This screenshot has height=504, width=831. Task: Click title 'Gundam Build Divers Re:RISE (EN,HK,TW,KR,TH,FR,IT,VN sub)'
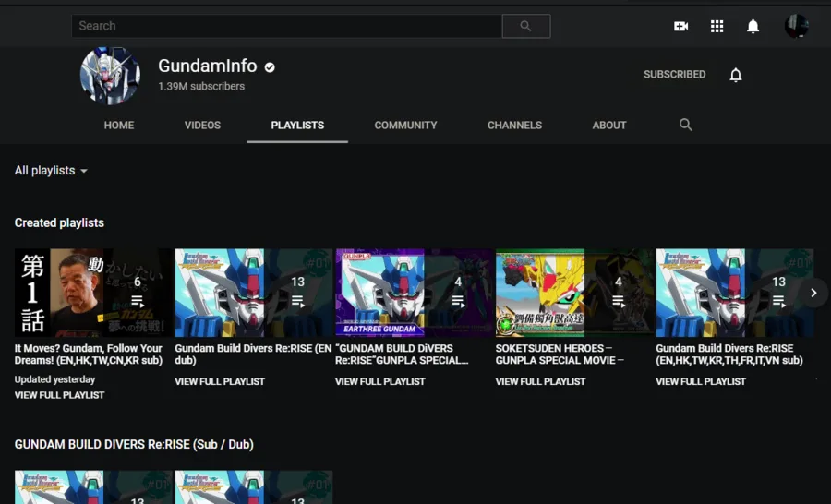tap(729, 354)
